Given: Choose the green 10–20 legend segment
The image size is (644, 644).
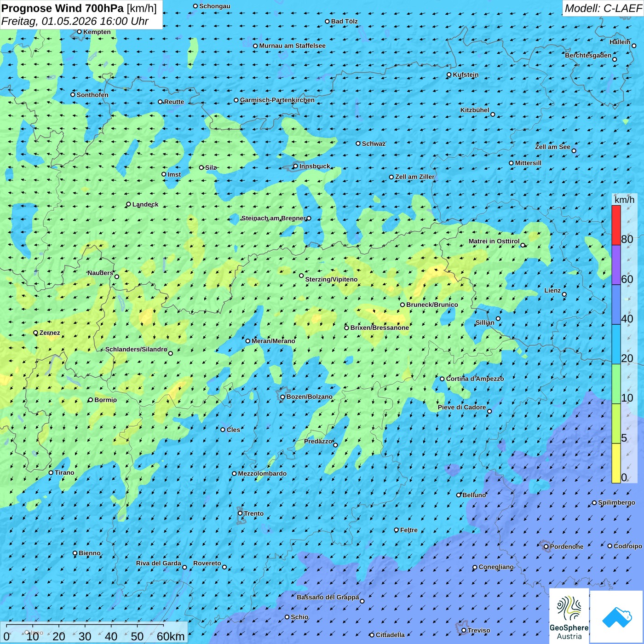Looking at the screenshot, I should (616, 384).
